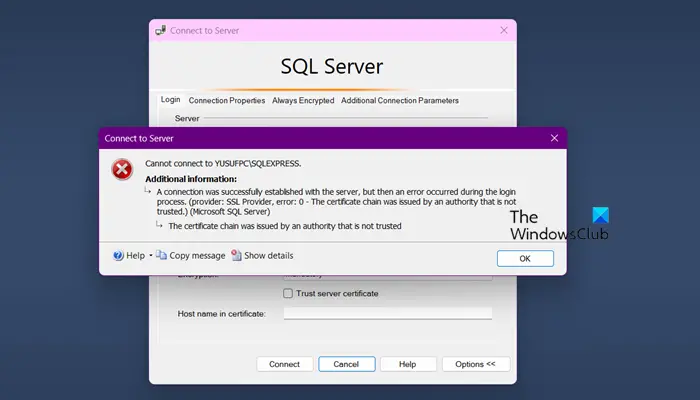This screenshot has width=700, height=400.
Task: Open the Always Encrypted tab
Action: [x=303, y=100]
